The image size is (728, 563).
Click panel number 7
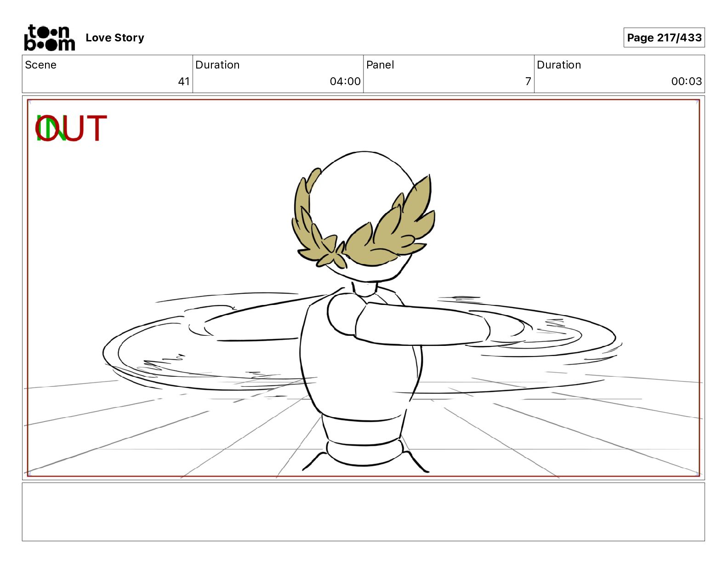528,81
